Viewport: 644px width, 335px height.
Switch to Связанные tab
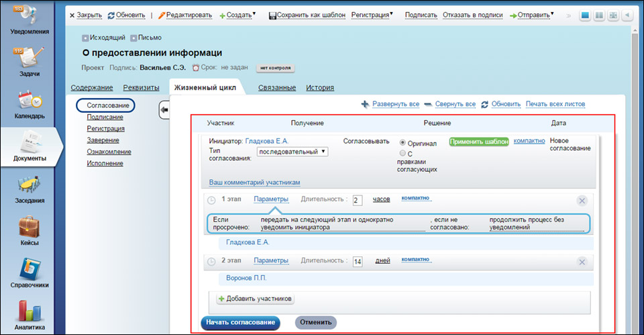277,87
